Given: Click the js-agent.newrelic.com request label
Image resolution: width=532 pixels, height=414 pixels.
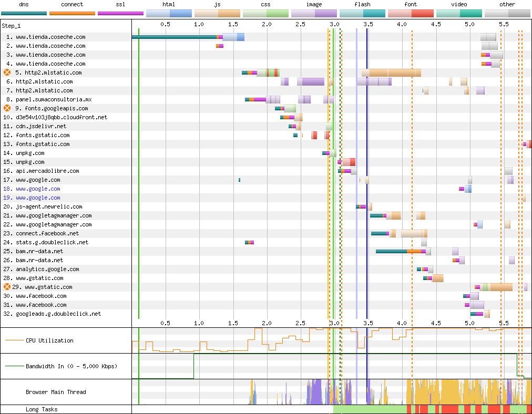Looking at the screenshot, I should tap(49, 206).
